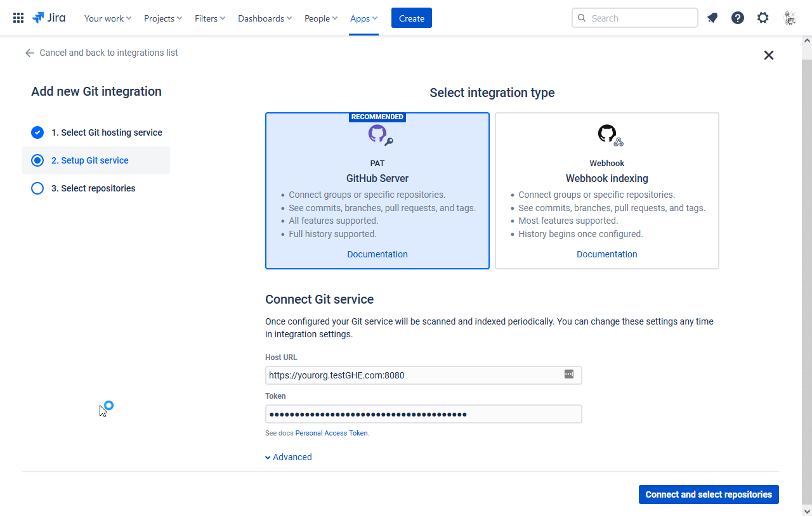Image resolution: width=812 pixels, height=516 pixels.
Task: Click Connect and select repositories
Action: (x=709, y=494)
